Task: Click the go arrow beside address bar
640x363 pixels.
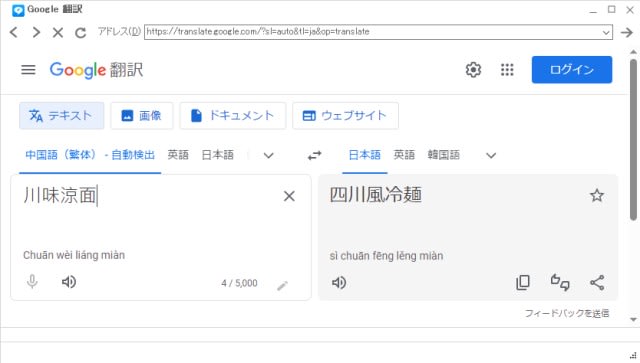Action: click(627, 32)
